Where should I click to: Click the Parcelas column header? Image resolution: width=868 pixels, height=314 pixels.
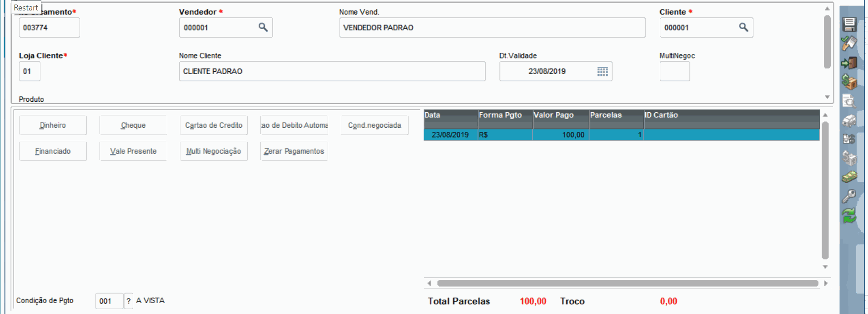[617, 119]
